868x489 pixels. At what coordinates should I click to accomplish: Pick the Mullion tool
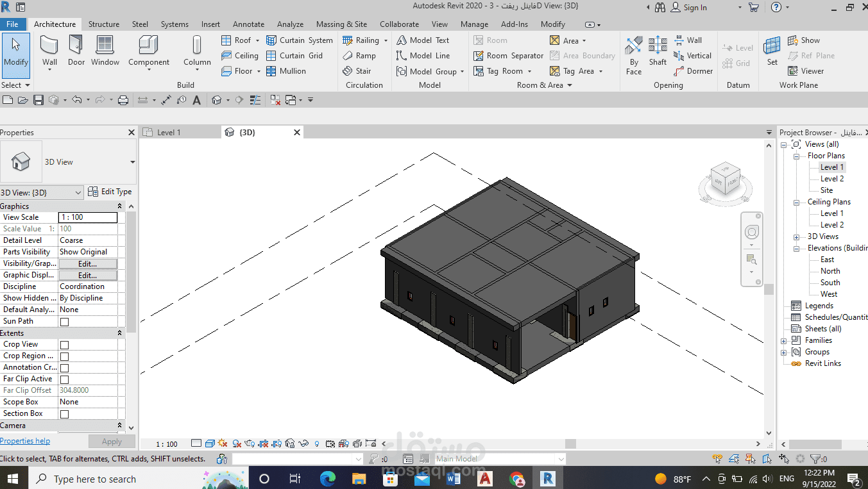click(x=286, y=71)
